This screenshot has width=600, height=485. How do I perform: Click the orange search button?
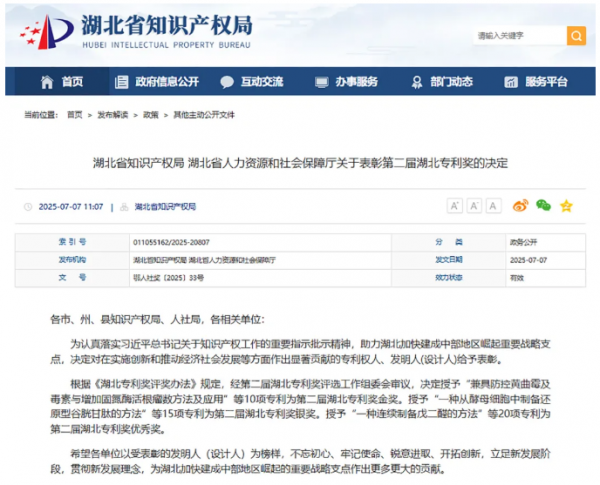tap(576, 36)
